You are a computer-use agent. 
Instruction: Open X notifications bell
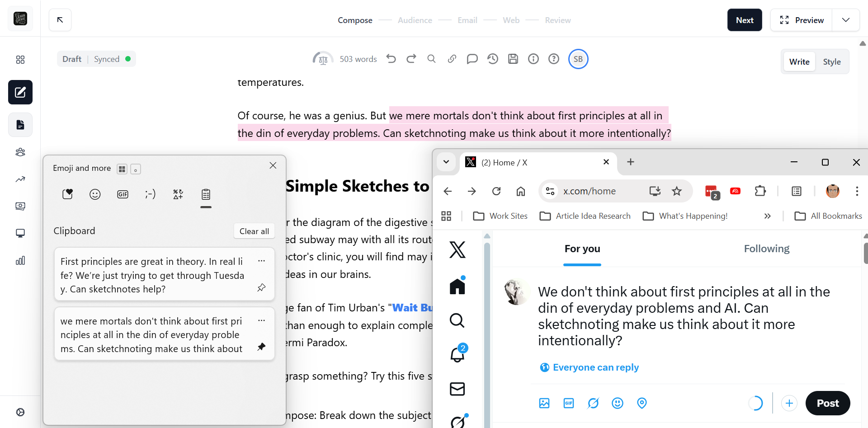[457, 355]
